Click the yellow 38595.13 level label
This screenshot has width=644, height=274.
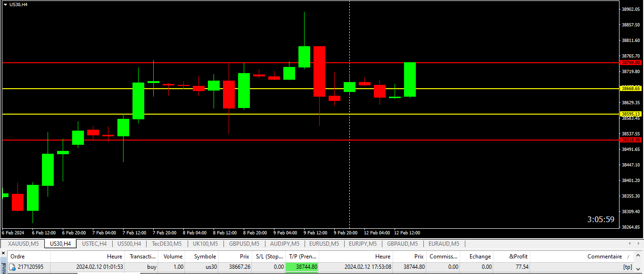(x=631, y=114)
